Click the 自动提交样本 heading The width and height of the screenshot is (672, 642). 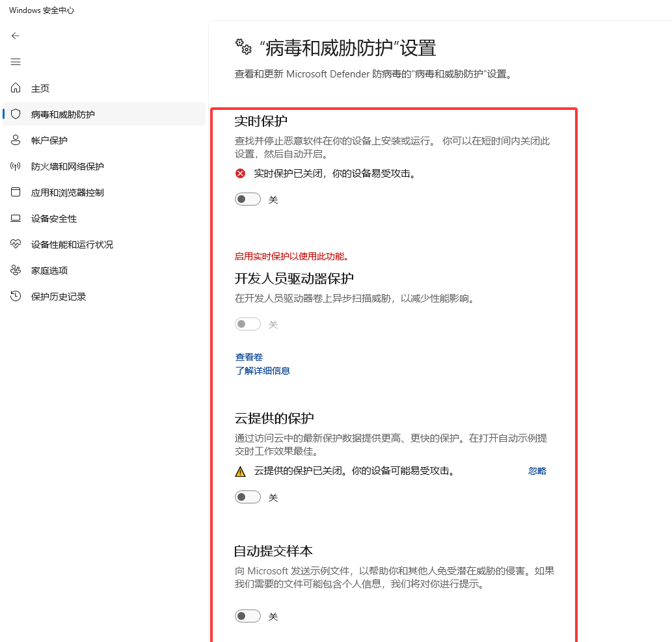click(273, 551)
